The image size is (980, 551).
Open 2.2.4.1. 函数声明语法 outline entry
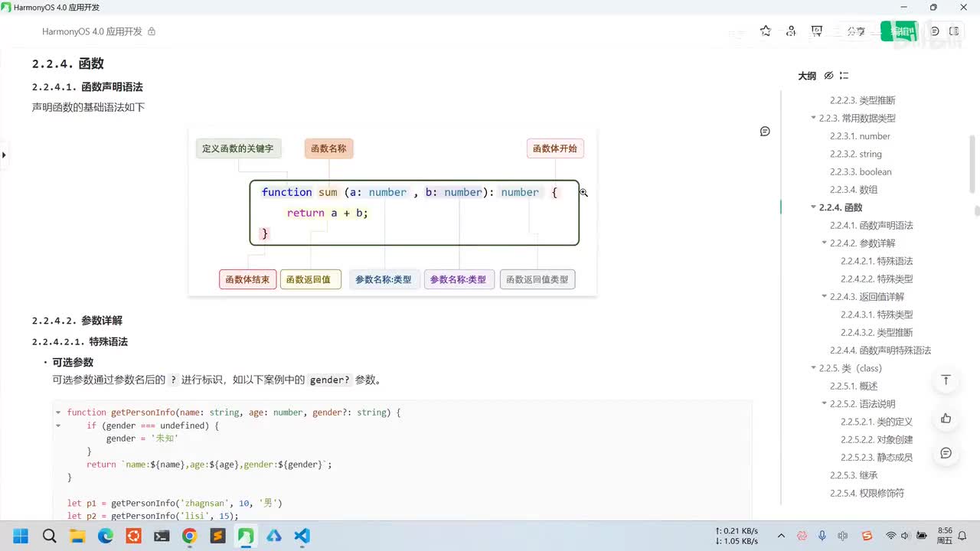point(871,226)
